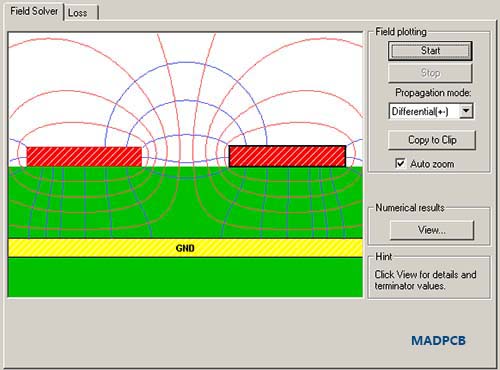Click the yellow GND plane layer
Image resolution: width=500 pixels, height=370 pixels.
(185, 248)
